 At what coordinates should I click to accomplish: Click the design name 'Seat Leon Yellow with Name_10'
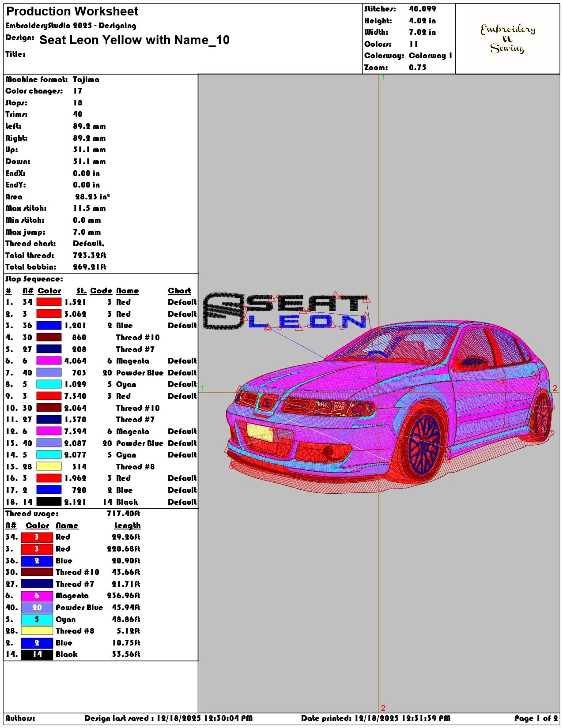click(x=134, y=40)
